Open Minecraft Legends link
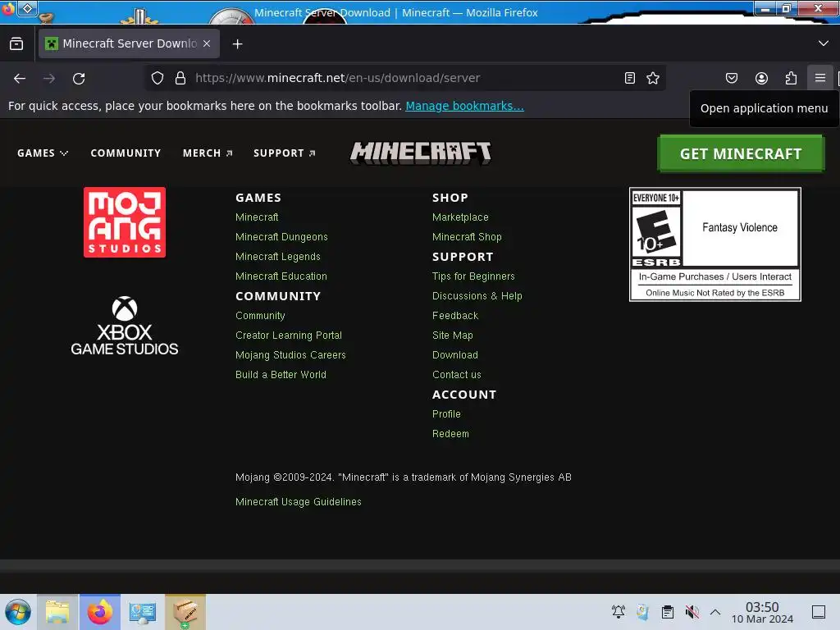This screenshot has width=840, height=630. pyautogui.click(x=277, y=257)
